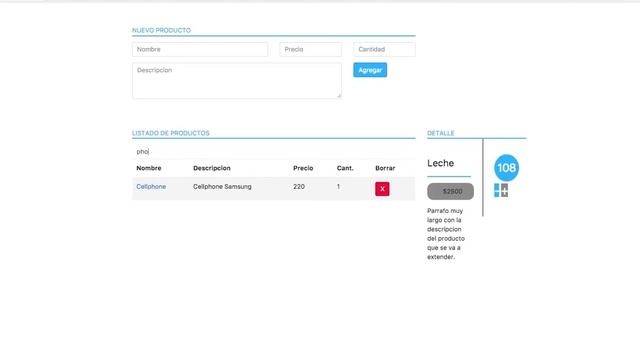The image size is (640, 360).
Task: Click the Agregar button
Action: (370, 70)
